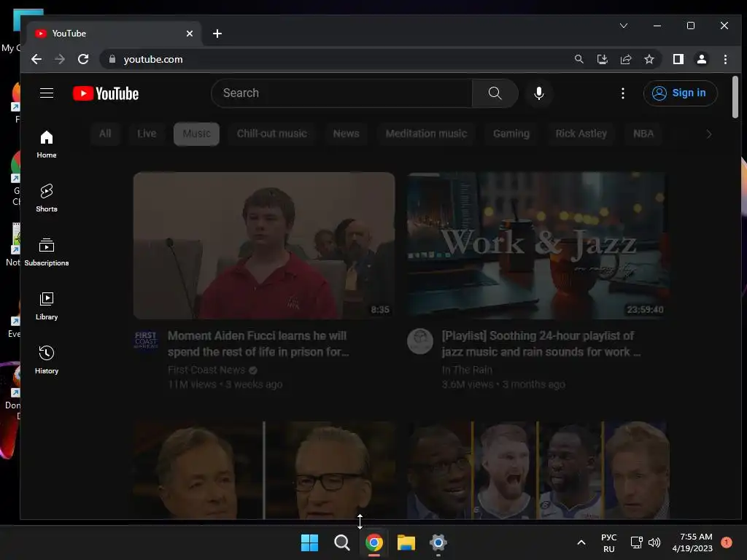The width and height of the screenshot is (747, 560).
Task: Click the page vertical scrollbar
Action: click(735, 97)
